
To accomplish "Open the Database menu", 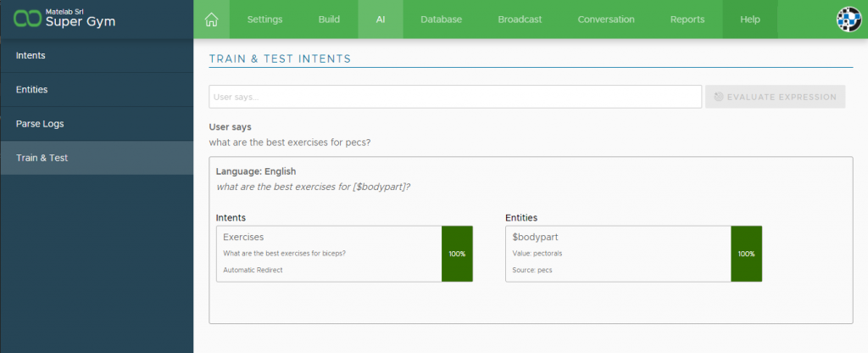I will pos(441,20).
